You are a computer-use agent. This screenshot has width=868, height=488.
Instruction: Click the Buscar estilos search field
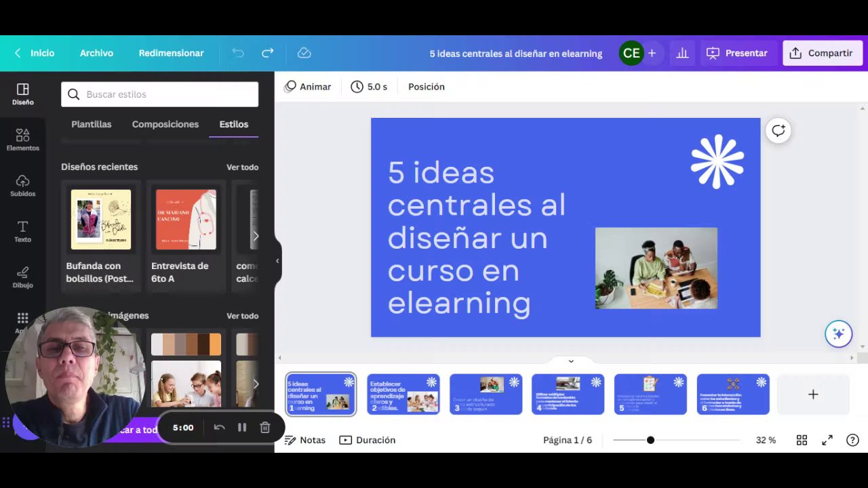(159, 94)
